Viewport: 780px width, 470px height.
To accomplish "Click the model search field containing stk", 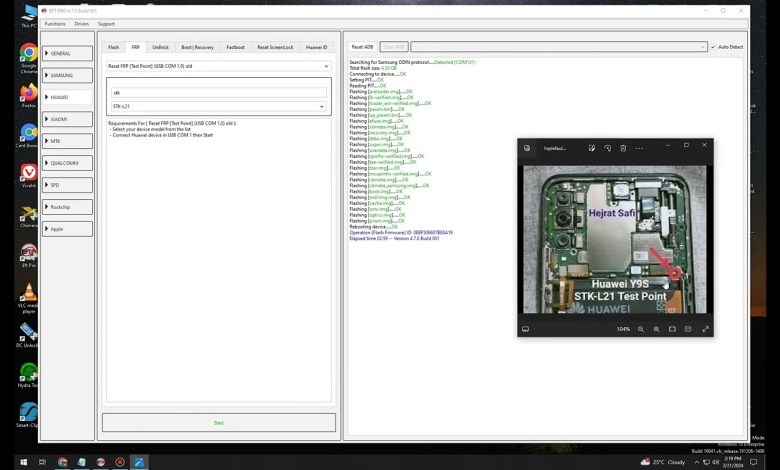I will pyautogui.click(x=219, y=93).
